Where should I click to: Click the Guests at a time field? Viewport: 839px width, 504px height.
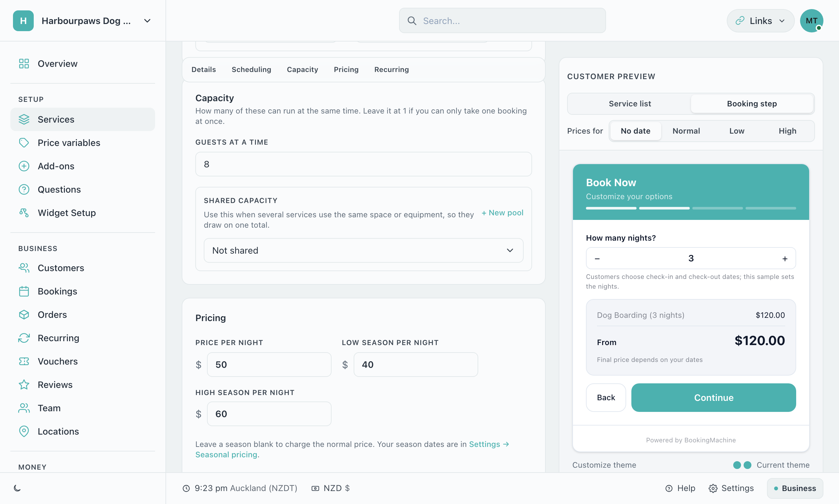click(363, 164)
